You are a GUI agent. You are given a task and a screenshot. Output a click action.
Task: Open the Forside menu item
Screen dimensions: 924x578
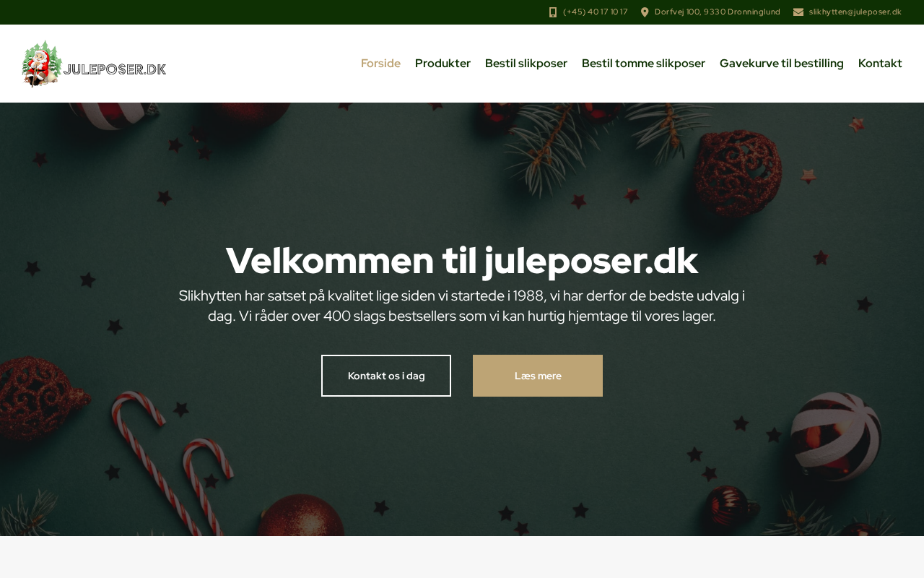tap(380, 64)
